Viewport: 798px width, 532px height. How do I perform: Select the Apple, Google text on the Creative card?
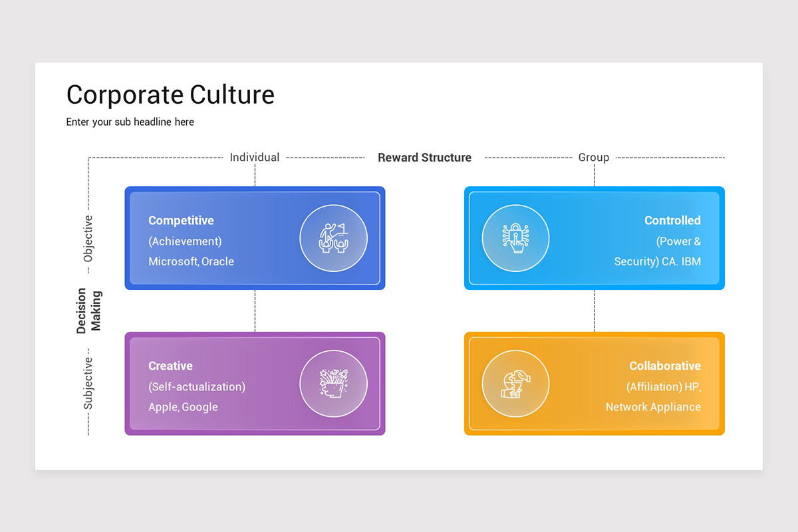(x=183, y=407)
